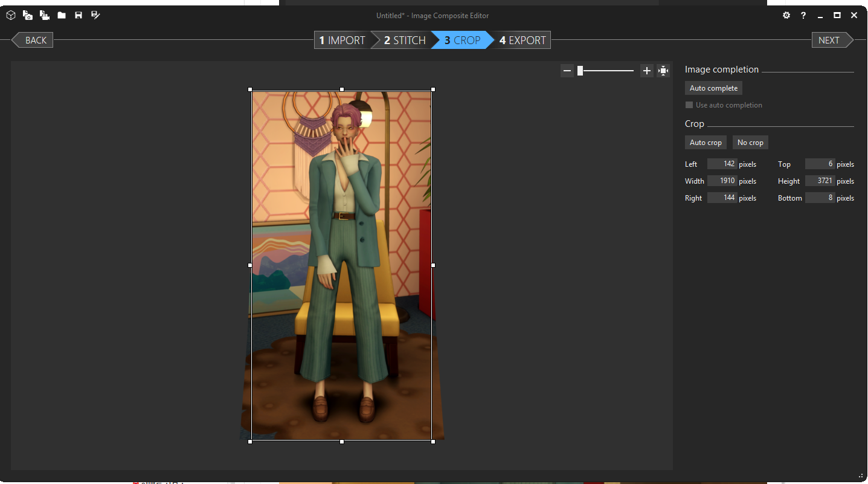Click the Save As icon
Viewport: 868px width, 484px height.
pyautogui.click(x=95, y=15)
